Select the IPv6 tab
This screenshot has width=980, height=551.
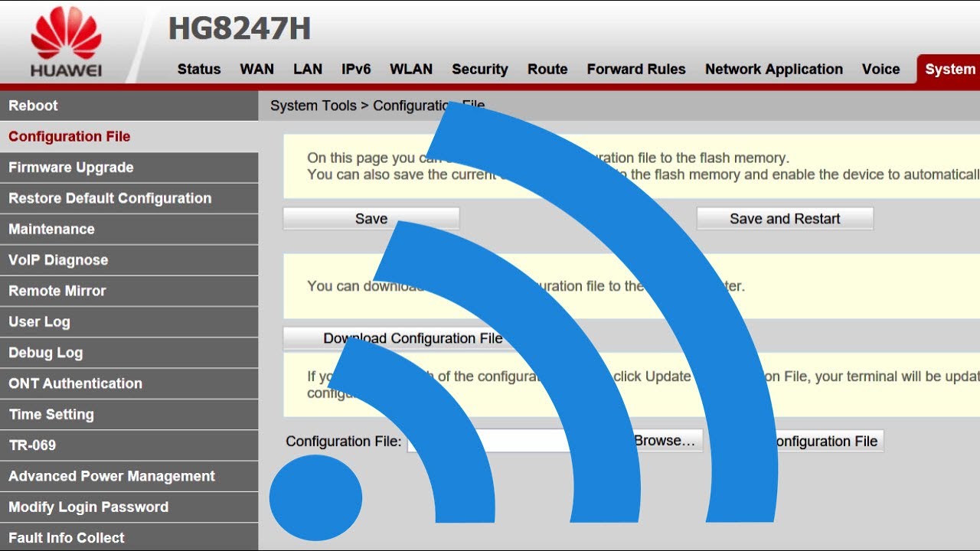click(x=356, y=69)
